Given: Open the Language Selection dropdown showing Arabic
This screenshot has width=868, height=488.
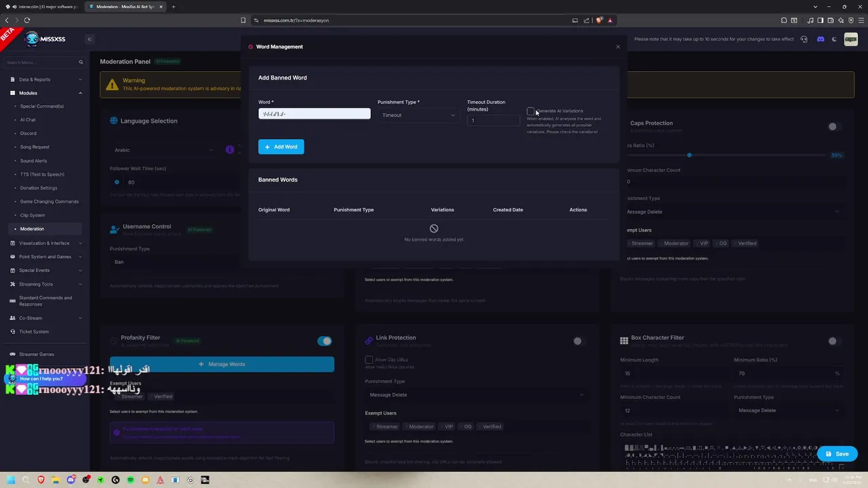Looking at the screenshot, I should 163,150.
